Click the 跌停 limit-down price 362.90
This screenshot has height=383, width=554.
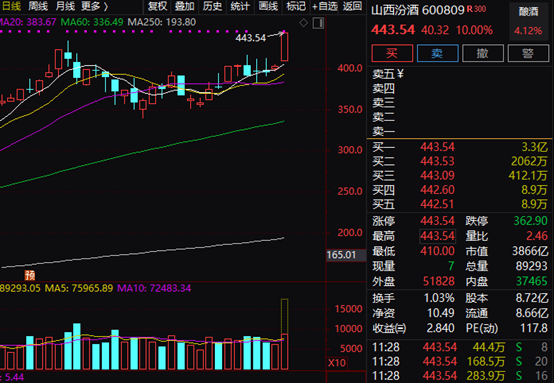tap(530, 221)
